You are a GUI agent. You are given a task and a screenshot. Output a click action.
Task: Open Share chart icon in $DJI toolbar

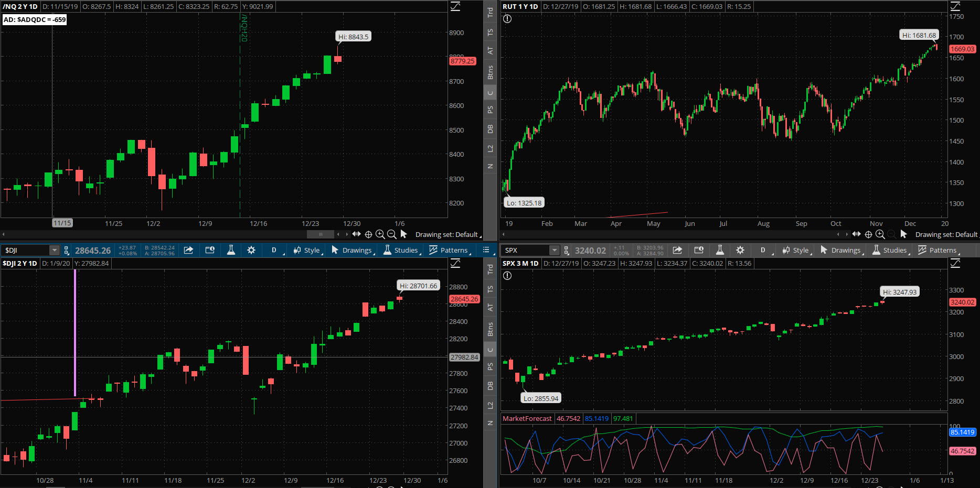[x=188, y=250]
